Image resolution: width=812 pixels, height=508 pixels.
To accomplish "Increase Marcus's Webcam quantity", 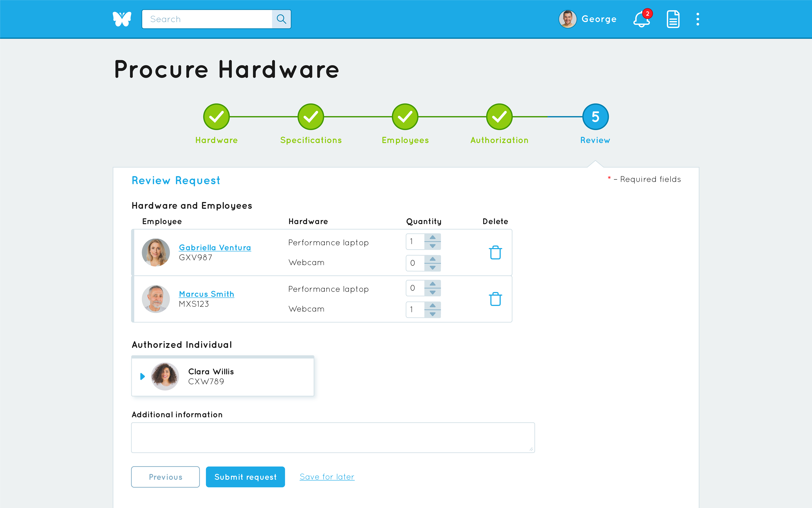I will [432, 305].
